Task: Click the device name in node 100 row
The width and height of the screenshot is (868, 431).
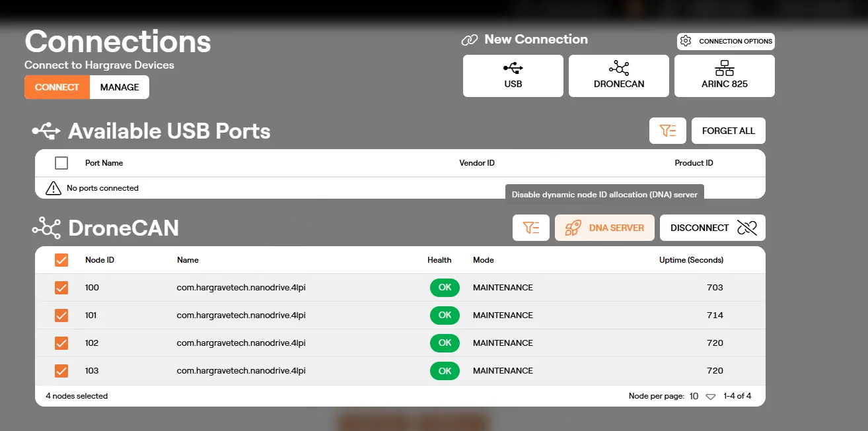Action: coord(241,288)
